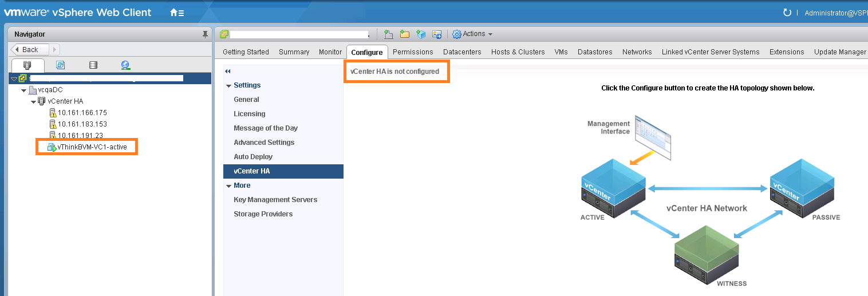868x296 pixels.
Task: Select host 10.161.183.153 in tree
Action: pyautogui.click(x=82, y=124)
